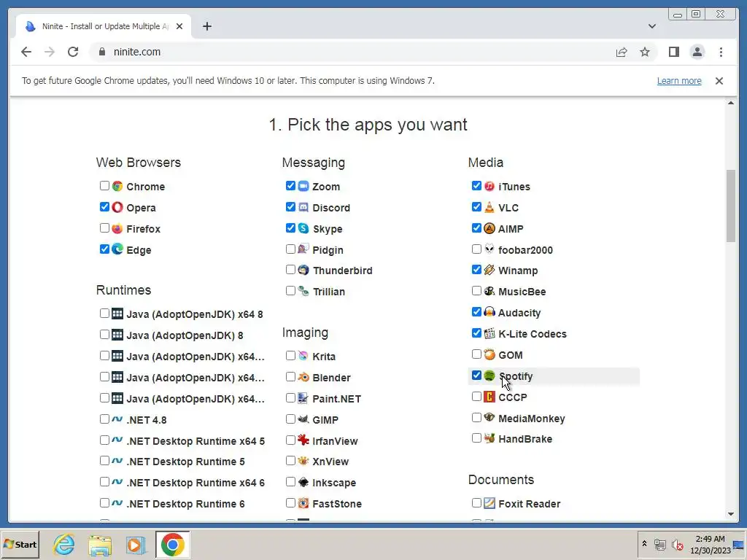Click the GIMP icon
The width and height of the screenshot is (747, 560).
pyautogui.click(x=303, y=419)
